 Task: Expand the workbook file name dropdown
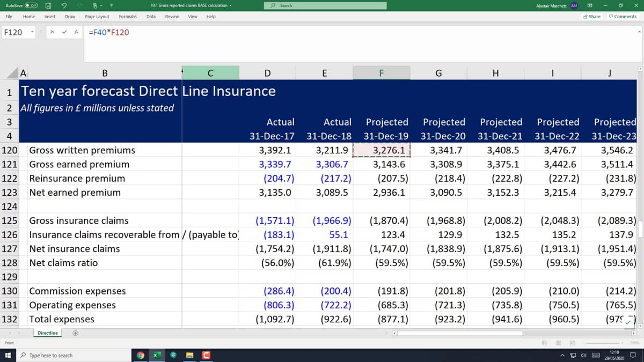pyautogui.click(x=231, y=5)
